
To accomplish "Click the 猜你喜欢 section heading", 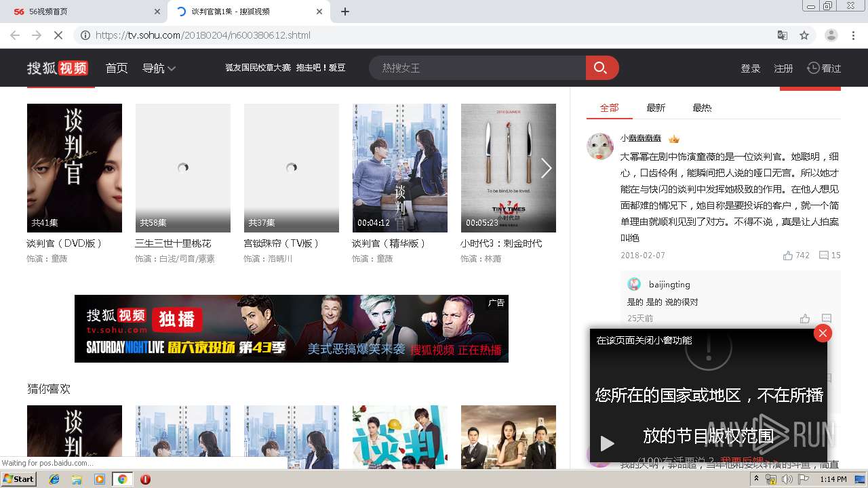I will [49, 388].
